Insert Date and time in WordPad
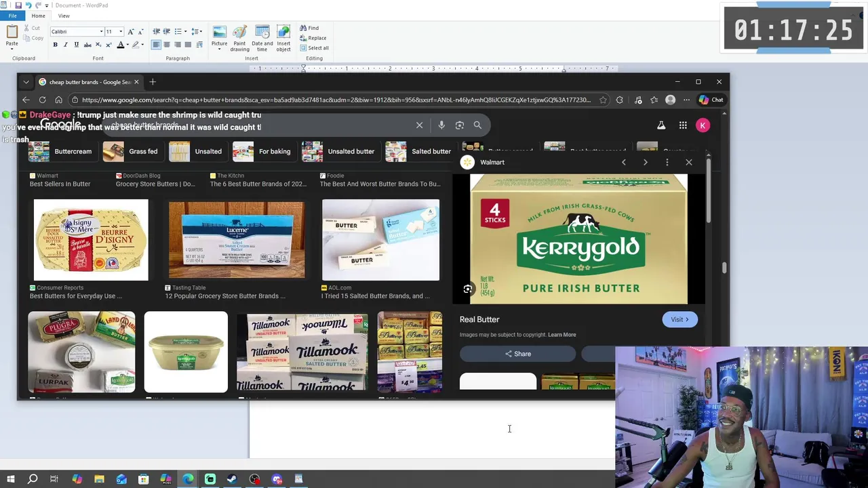The image size is (868, 488). click(x=262, y=39)
